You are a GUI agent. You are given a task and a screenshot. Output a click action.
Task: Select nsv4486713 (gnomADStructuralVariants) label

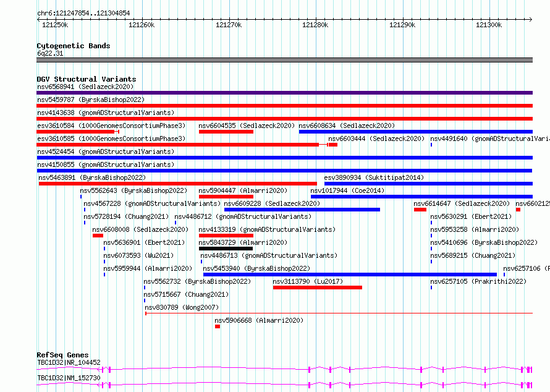[x=269, y=255]
